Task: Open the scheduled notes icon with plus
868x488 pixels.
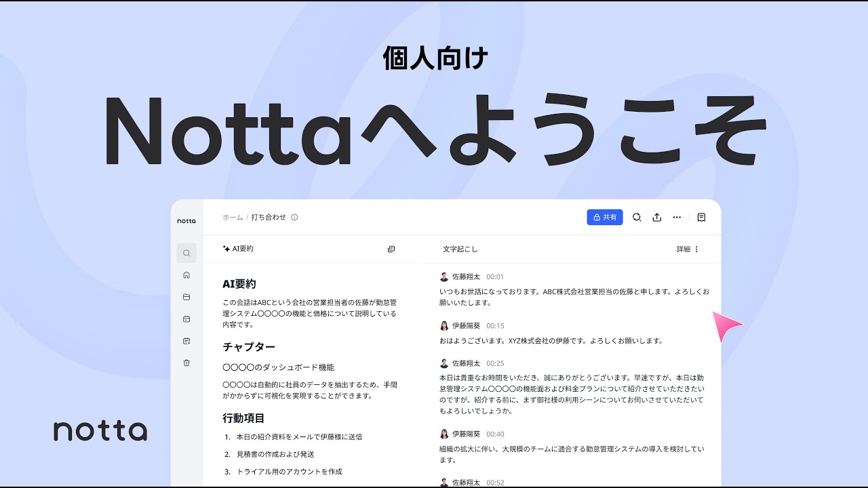Action: click(x=186, y=341)
